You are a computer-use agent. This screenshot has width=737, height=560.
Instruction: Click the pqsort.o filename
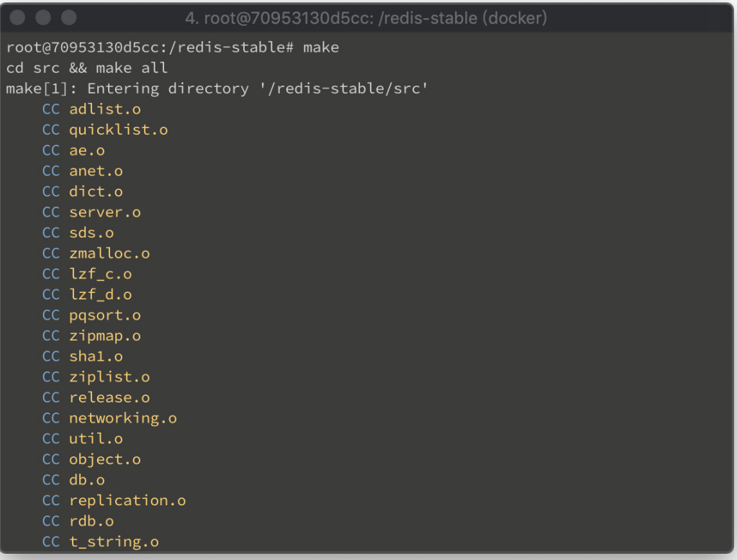coord(105,315)
